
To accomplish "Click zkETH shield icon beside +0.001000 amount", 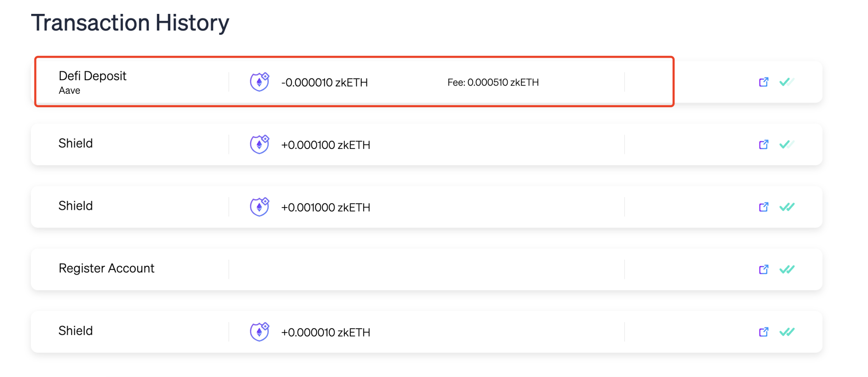I will [x=260, y=207].
